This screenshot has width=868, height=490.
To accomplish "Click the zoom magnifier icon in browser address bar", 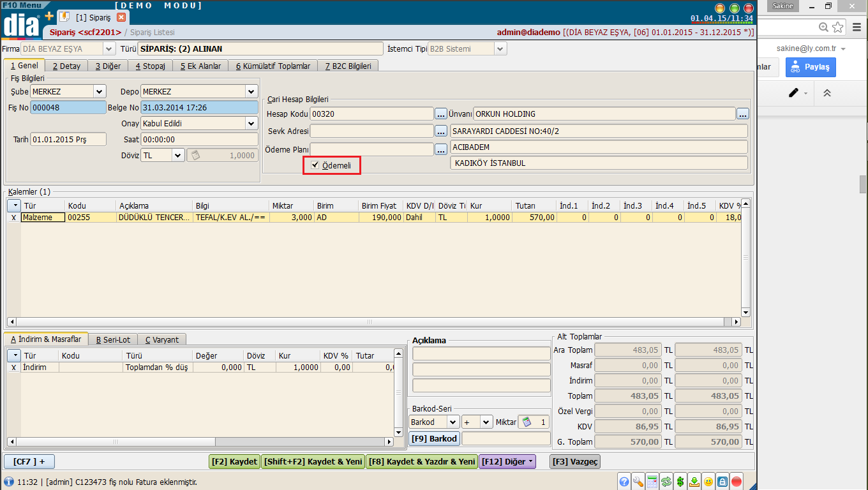I will pyautogui.click(x=823, y=27).
